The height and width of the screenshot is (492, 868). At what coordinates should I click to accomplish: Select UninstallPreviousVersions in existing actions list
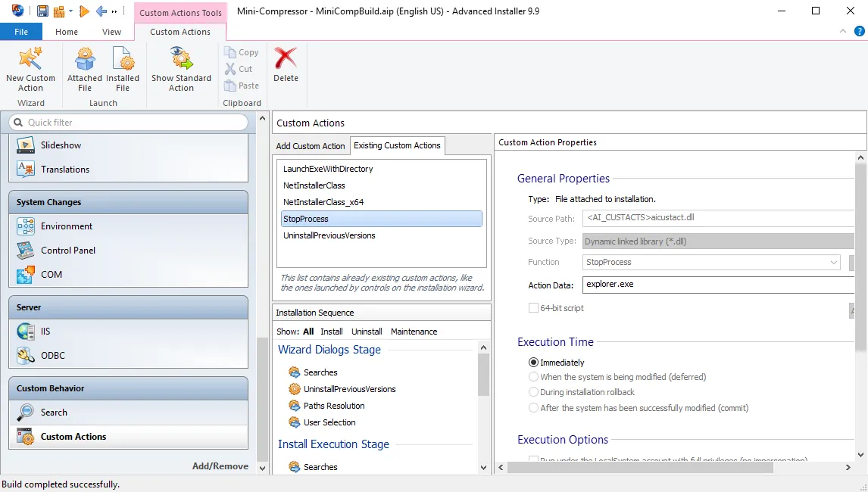(382, 235)
